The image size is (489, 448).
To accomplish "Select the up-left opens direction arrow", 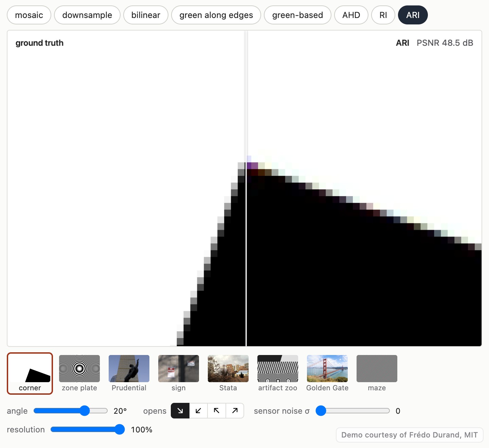I will coord(217,411).
